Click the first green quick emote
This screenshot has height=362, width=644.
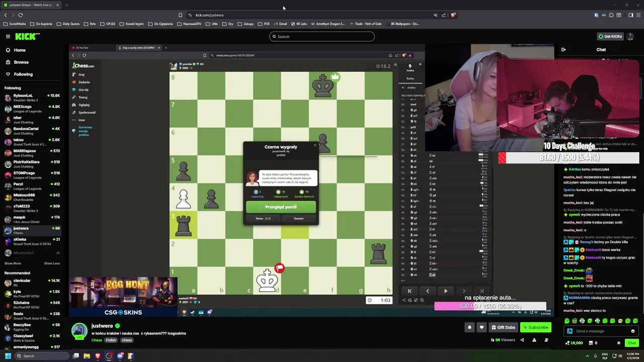[x=567, y=321]
